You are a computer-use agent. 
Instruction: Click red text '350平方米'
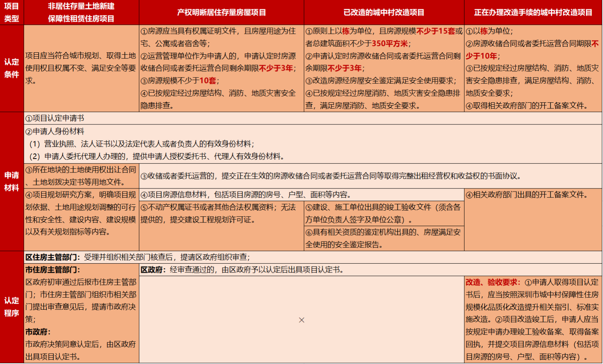390,43
